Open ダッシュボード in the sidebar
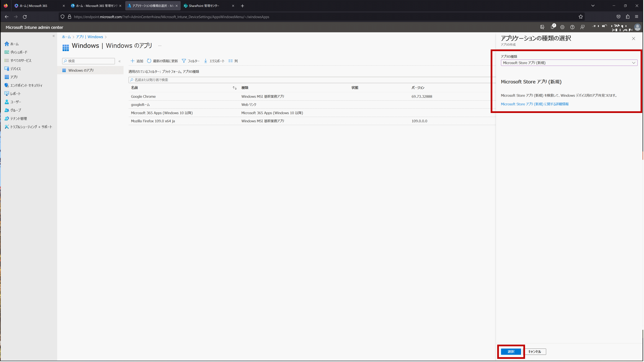 coord(16,52)
